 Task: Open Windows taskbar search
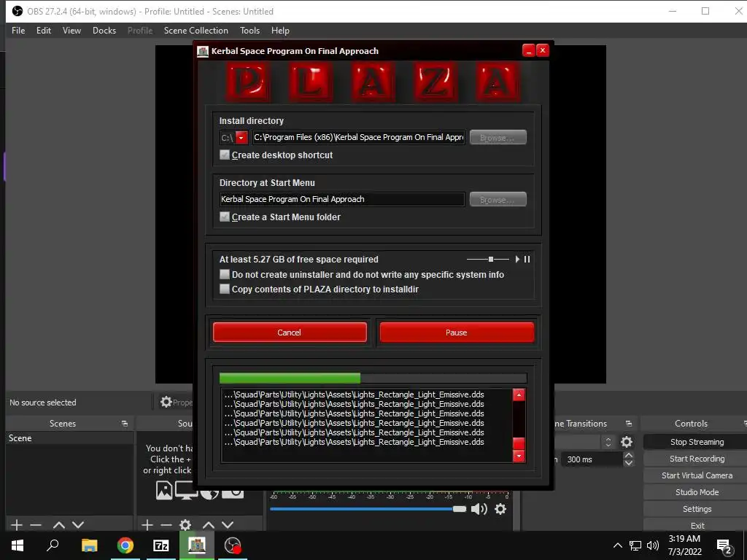[x=53, y=545]
